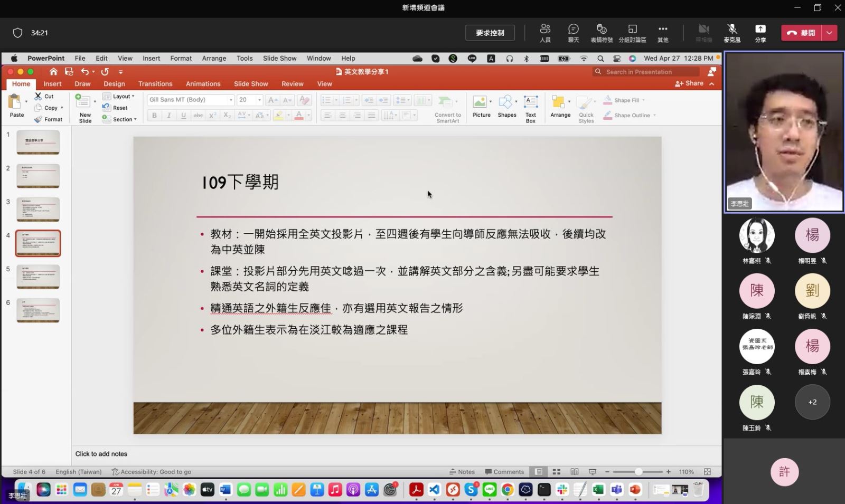The image size is (845, 504).
Task: Unmute the microphone in Teams
Action: tap(731, 30)
